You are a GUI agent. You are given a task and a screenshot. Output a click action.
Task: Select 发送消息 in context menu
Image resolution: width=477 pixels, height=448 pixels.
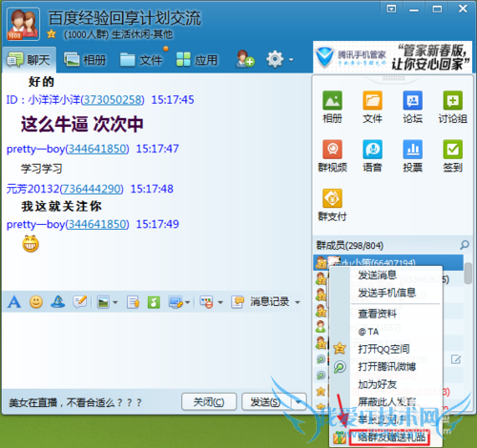(377, 275)
